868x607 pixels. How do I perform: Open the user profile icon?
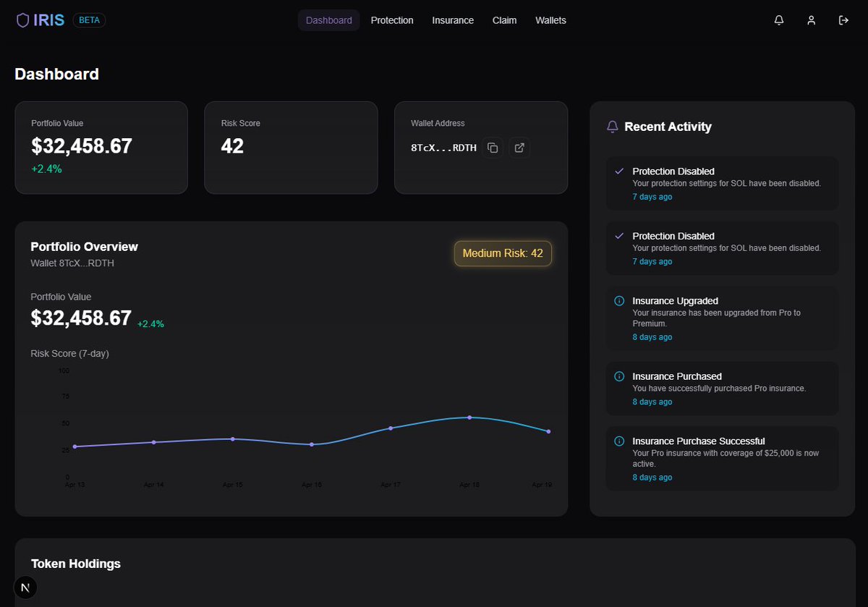pos(812,20)
